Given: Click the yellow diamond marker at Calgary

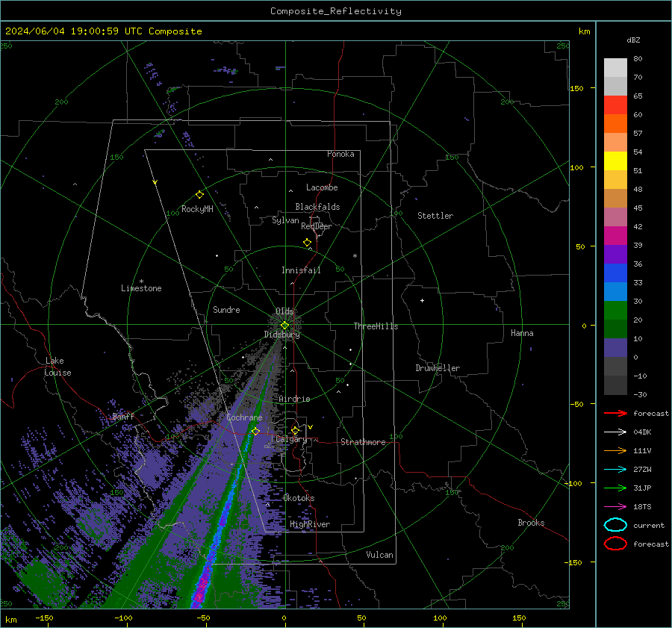Looking at the screenshot, I should (x=295, y=430).
